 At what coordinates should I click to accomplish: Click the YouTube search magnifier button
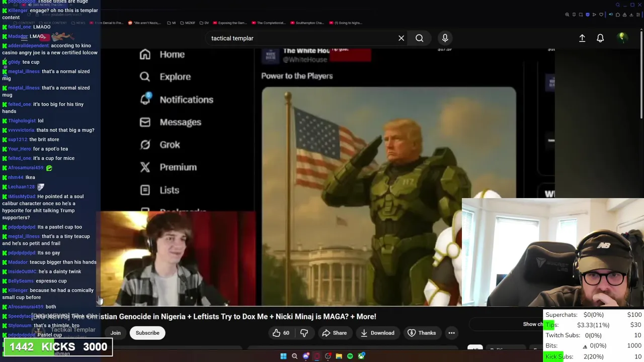pos(419,38)
